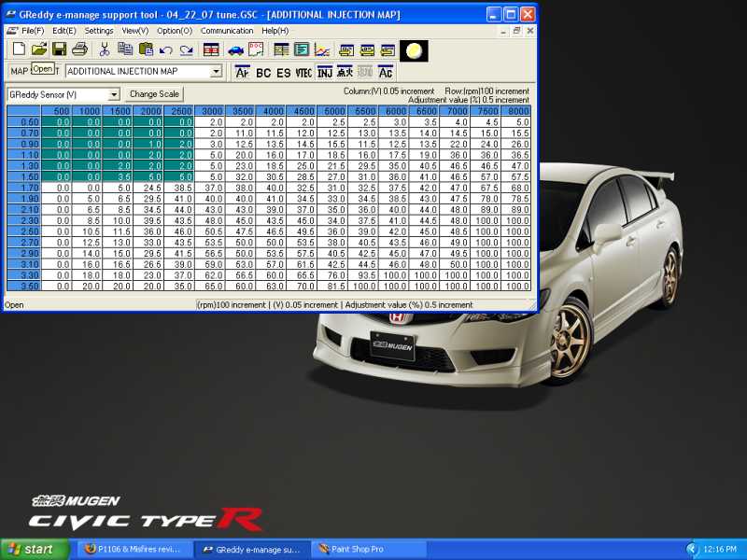
Task: Open the GReddy Sensor (V) dropdown
Action: coord(114,94)
